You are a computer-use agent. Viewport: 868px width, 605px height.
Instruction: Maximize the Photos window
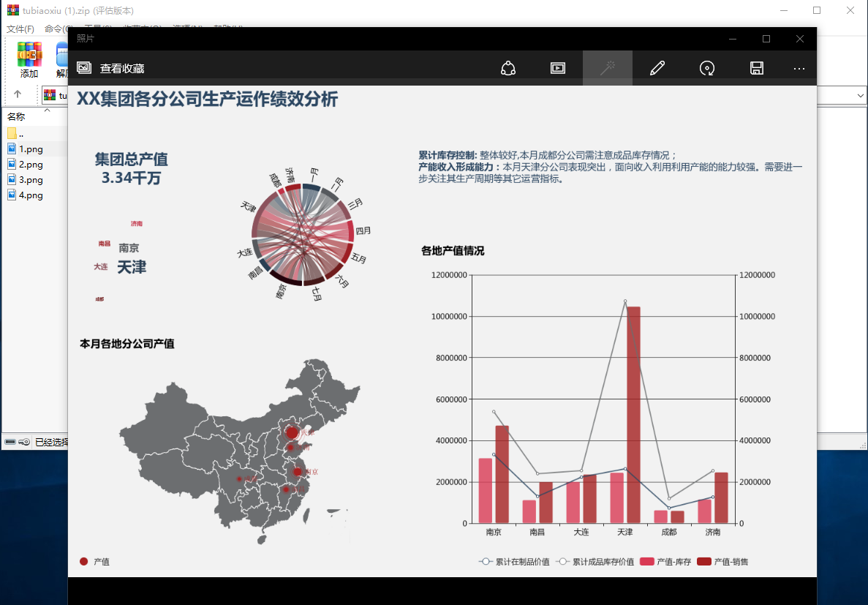pyautogui.click(x=766, y=39)
